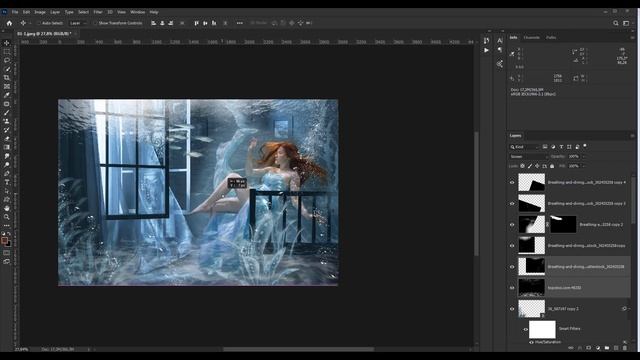Click the Play actions panel icon

486,50
